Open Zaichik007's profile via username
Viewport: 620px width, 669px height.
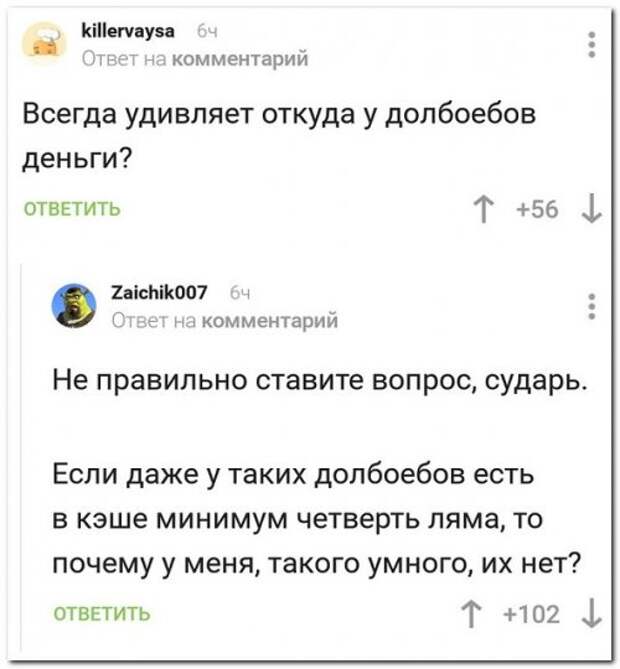pos(159,293)
